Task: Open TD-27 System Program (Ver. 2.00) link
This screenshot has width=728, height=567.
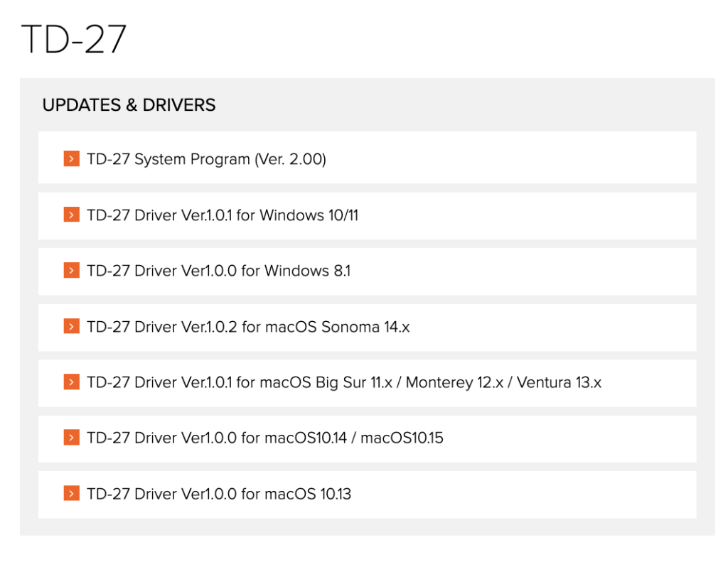Action: 207,159
